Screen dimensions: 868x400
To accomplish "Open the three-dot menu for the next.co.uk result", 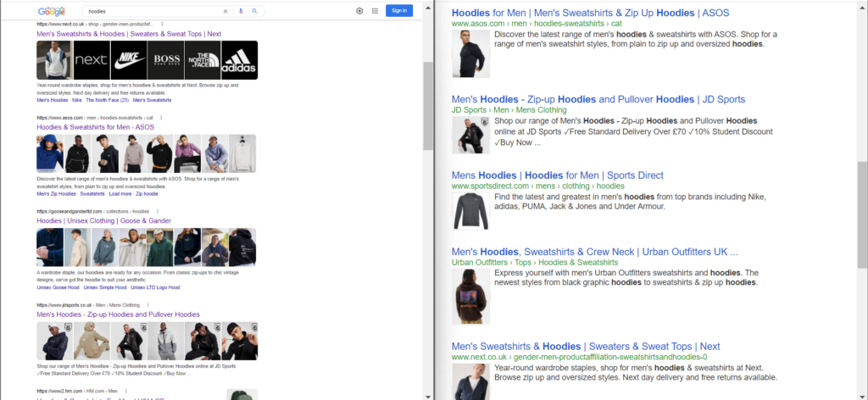I will [162, 25].
